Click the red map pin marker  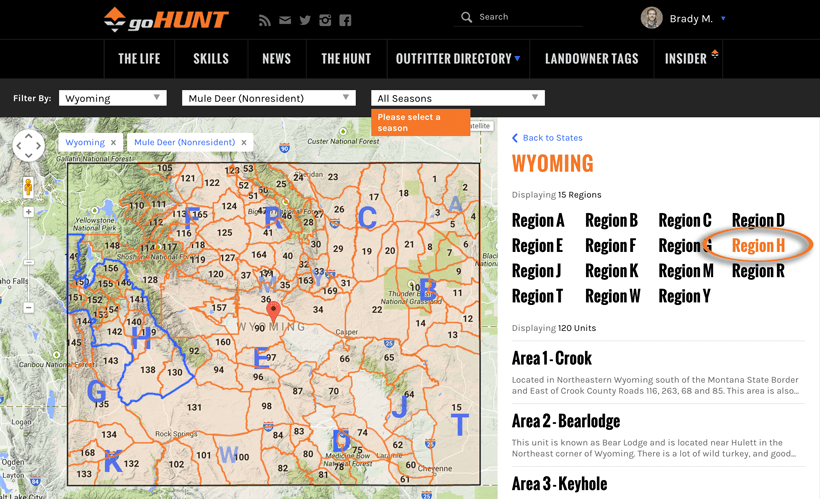pyautogui.click(x=273, y=312)
